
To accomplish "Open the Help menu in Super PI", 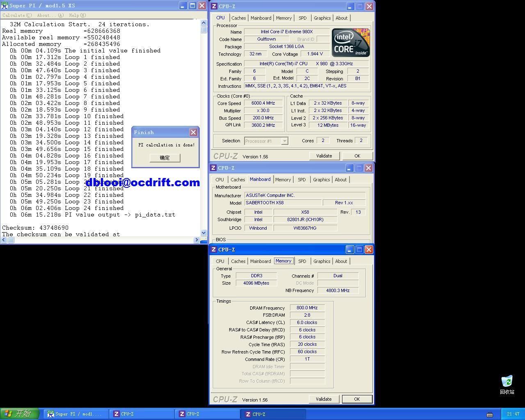I will coord(77,15).
